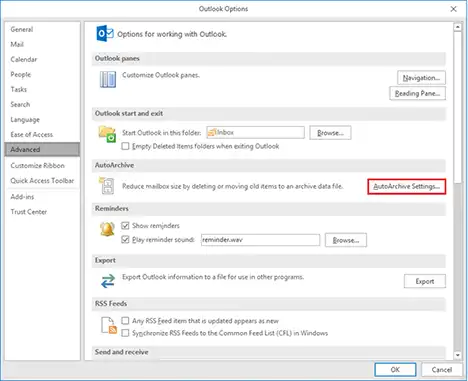
Task: Click the vertical scrollbar thumb
Action: point(457,107)
